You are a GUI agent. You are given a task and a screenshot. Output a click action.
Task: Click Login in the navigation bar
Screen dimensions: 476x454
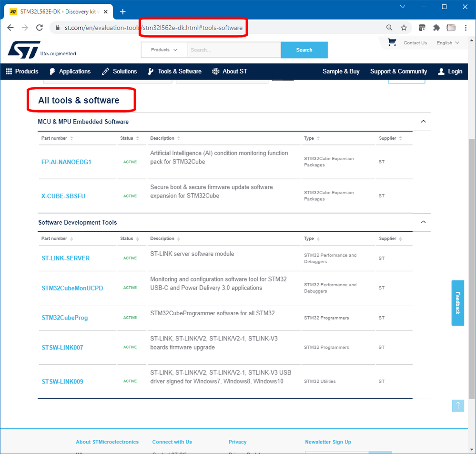coord(450,72)
